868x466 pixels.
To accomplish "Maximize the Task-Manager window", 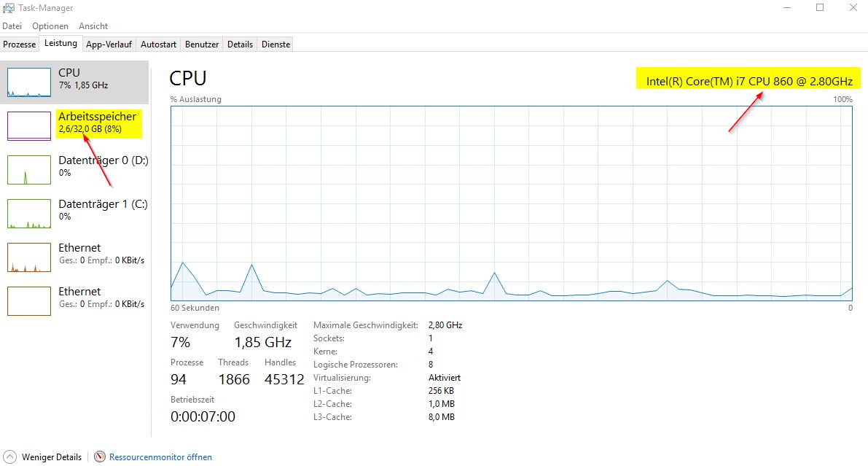I will [820, 8].
